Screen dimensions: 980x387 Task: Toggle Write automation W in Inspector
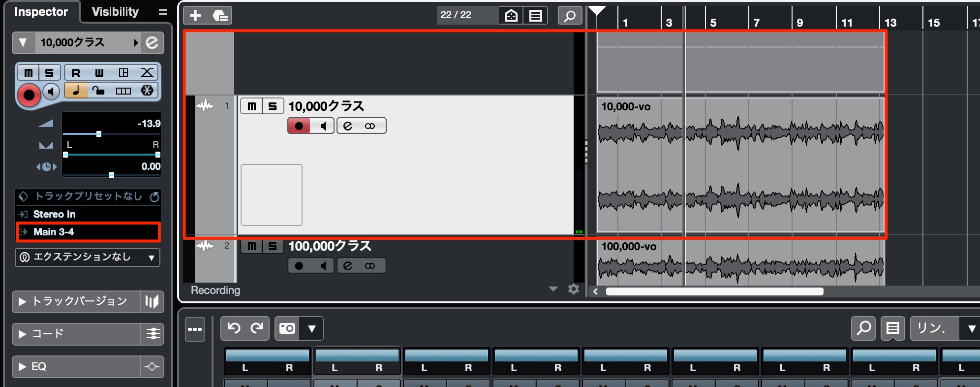pyautogui.click(x=99, y=73)
